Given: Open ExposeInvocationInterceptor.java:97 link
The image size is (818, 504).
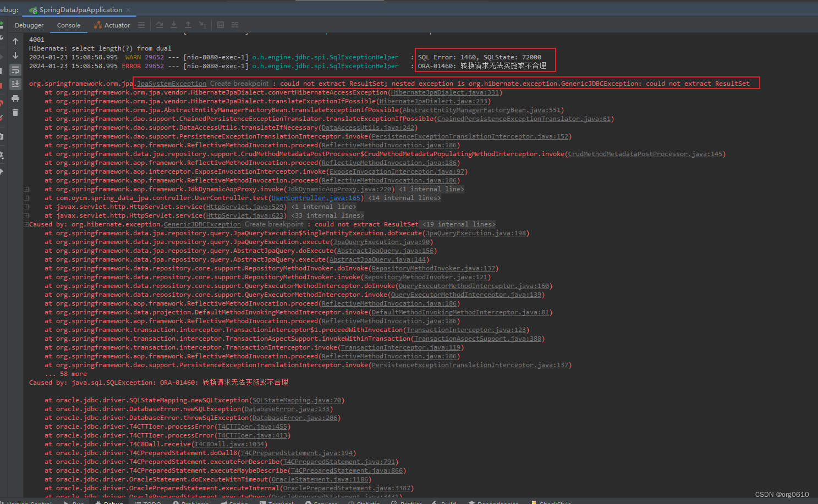Looking at the screenshot, I should [397, 171].
